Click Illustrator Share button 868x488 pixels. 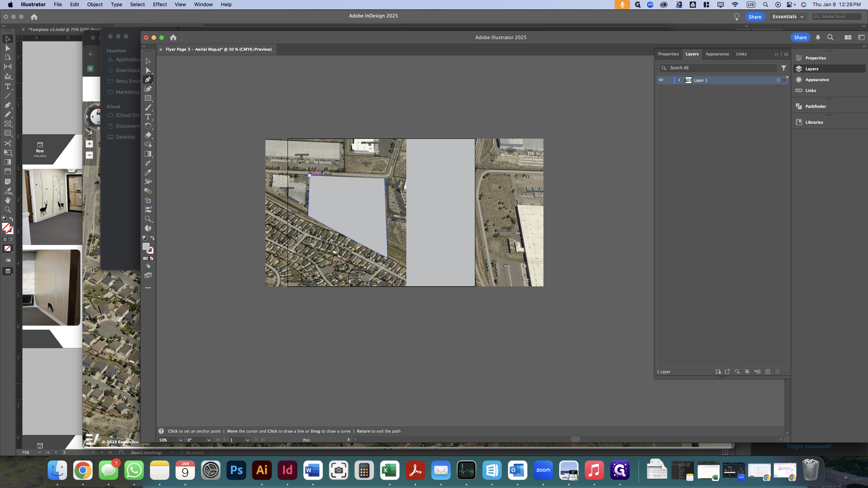(x=800, y=37)
